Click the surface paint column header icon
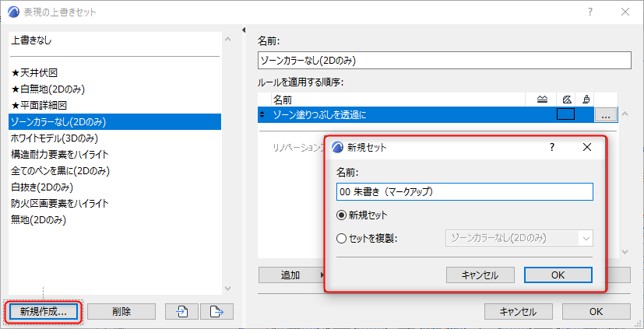This screenshot has width=644, height=329. point(586,100)
